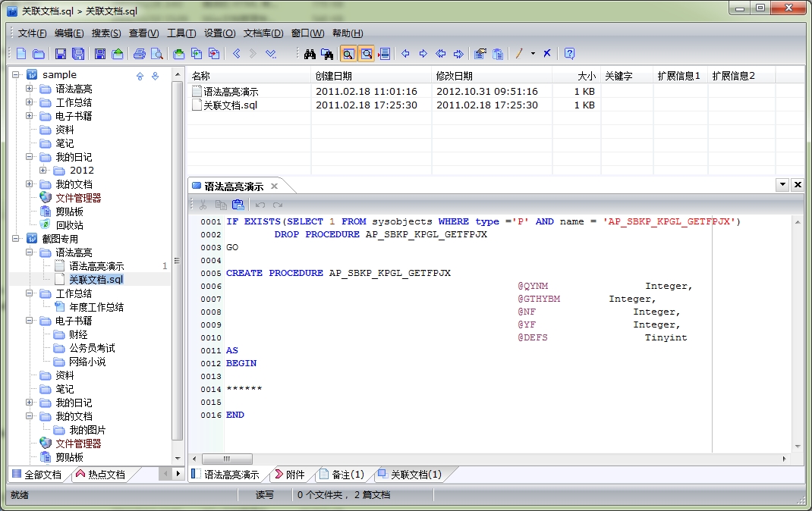Open print preview (page with magnifier)
Viewport: 812px width, 511px height.
point(156,54)
